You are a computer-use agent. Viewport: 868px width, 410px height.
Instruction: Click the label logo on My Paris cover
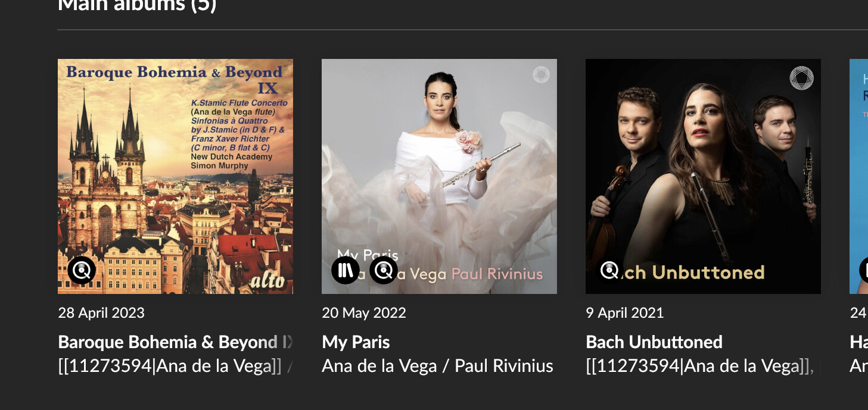(x=541, y=75)
